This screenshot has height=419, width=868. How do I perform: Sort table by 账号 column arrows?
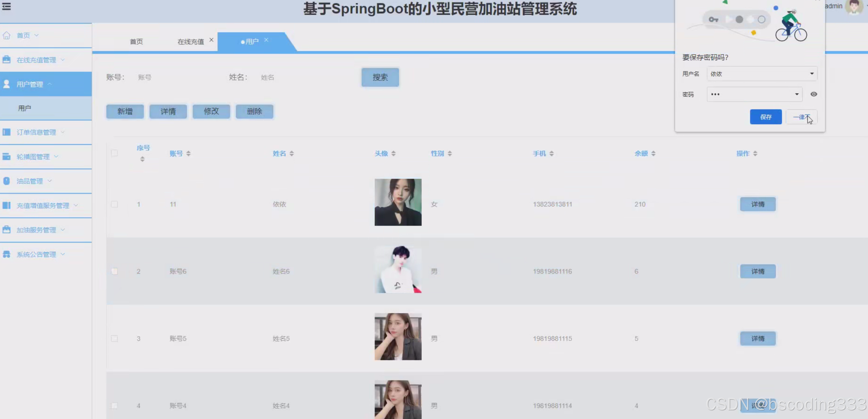point(188,153)
